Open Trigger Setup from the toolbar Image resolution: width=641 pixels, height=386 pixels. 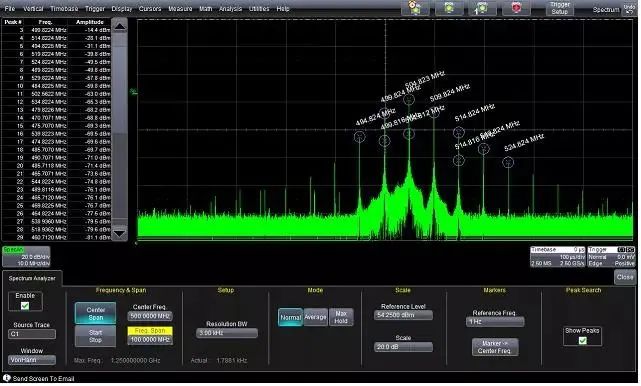(x=560, y=8)
